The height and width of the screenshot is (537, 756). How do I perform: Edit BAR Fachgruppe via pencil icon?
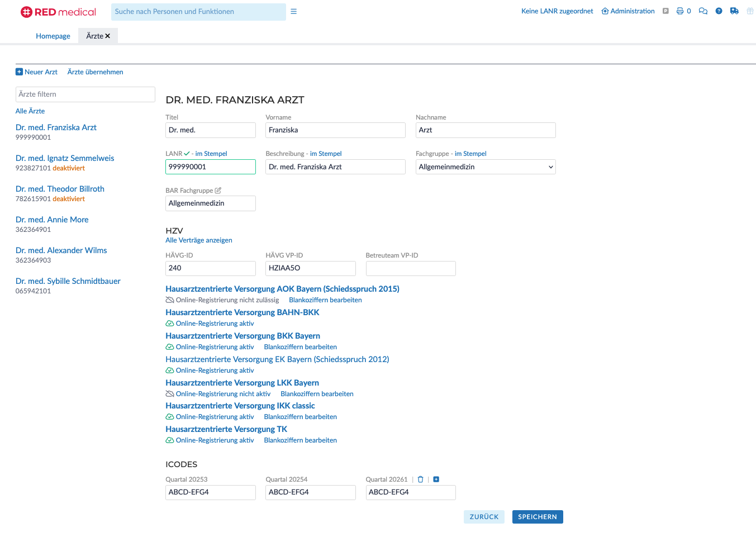pos(218,191)
